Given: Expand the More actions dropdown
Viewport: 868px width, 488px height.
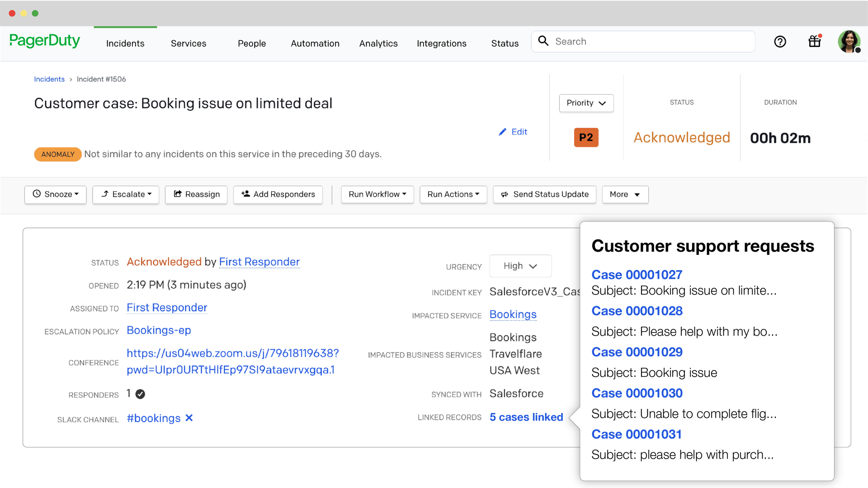Looking at the screenshot, I should click(x=625, y=194).
